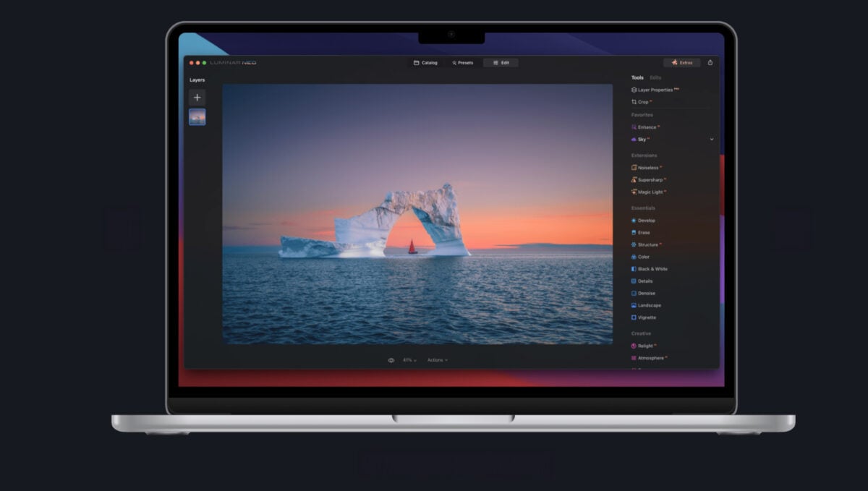Open the Magic Light extension
Screen dimensions: 868x491
(x=649, y=192)
